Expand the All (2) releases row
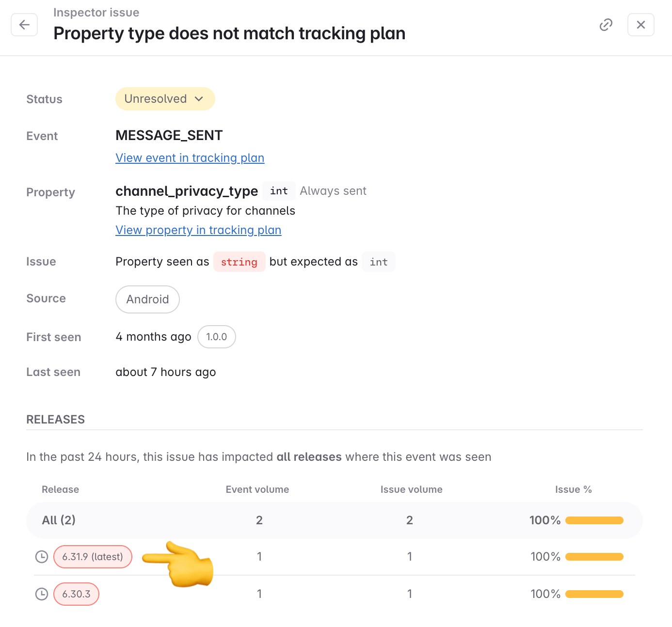This screenshot has height=627, width=672. pyautogui.click(x=59, y=520)
